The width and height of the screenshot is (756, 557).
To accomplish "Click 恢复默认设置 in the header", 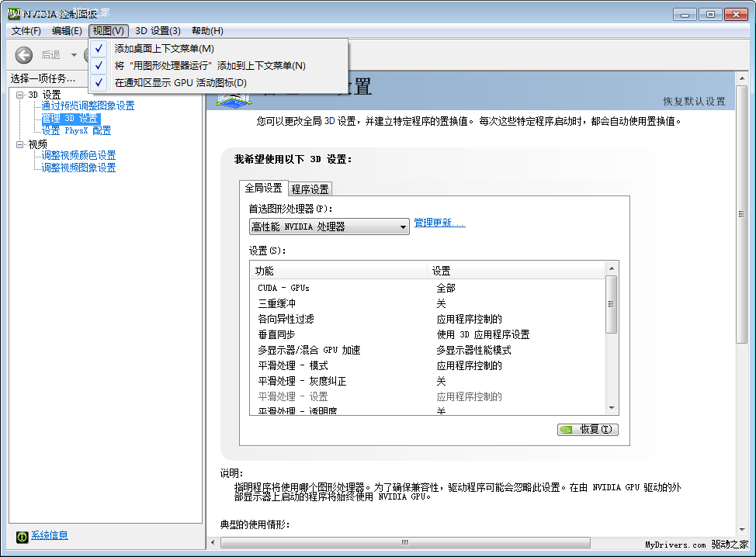I will pos(694,101).
